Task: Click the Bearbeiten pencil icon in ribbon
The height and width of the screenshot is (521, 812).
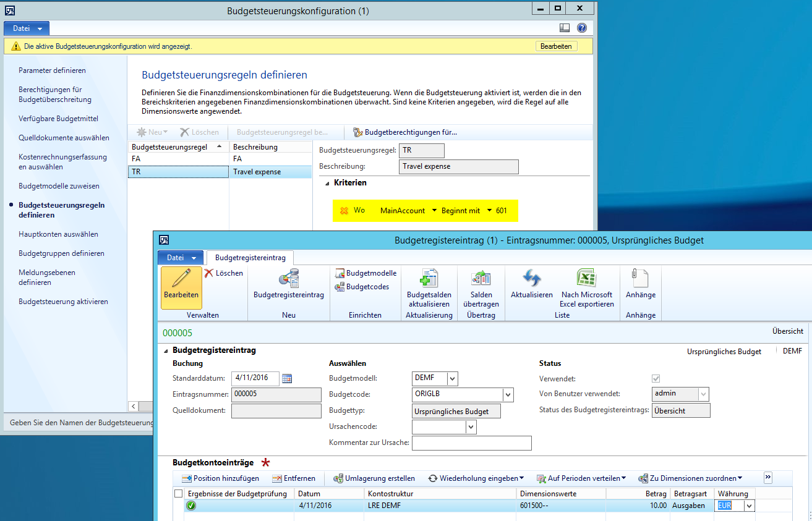Action: coord(181,279)
